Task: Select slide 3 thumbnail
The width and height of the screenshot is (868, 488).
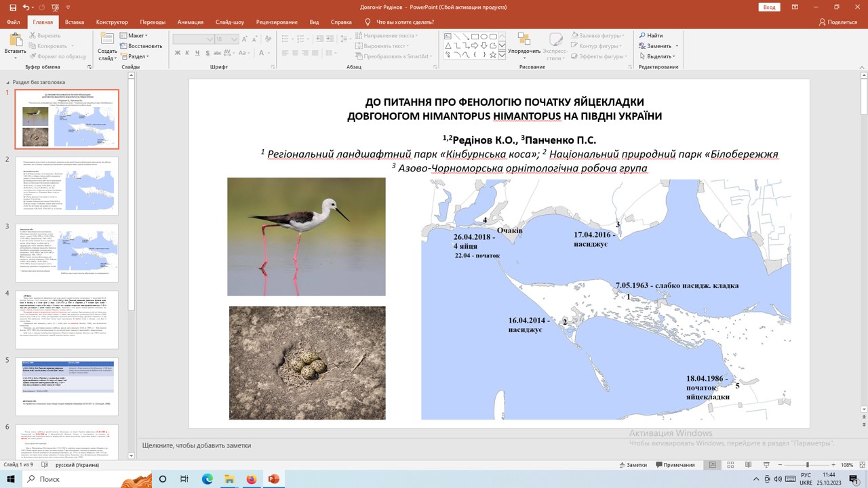Action: (67, 253)
